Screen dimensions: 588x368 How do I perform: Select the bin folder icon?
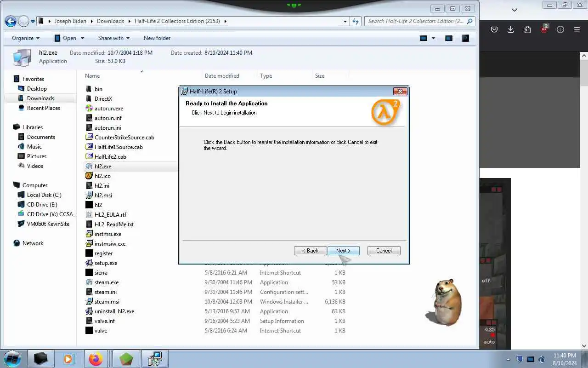pos(89,89)
